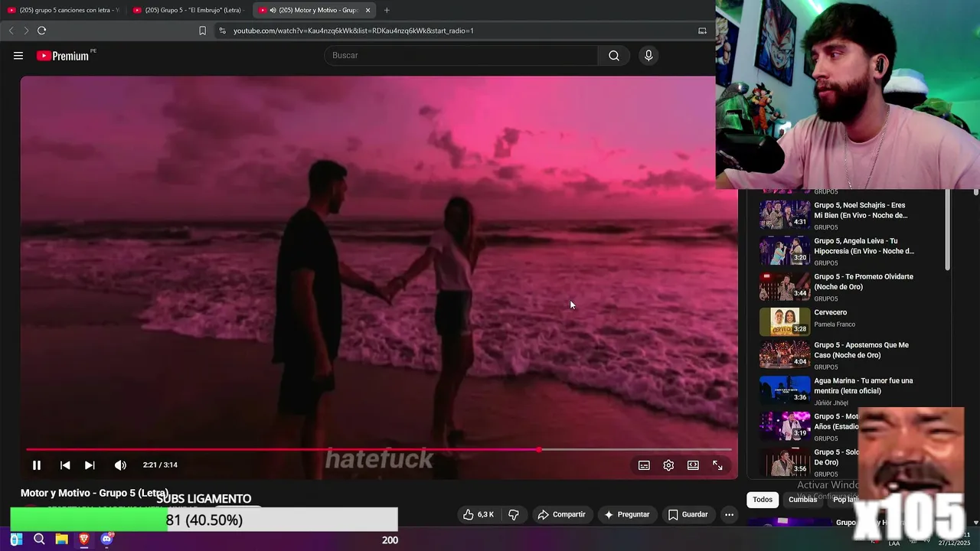Mute the video volume speaker icon
Viewport: 980px width, 551px height.
[x=120, y=465]
